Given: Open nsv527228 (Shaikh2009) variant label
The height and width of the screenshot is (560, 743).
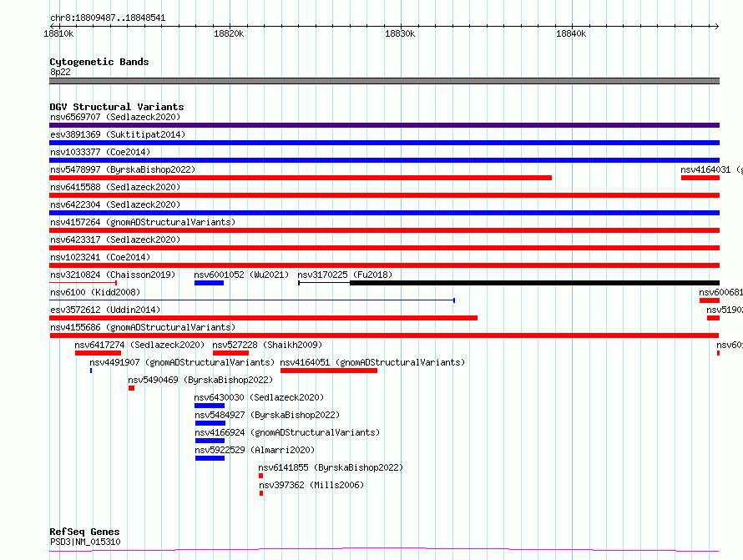Looking at the screenshot, I should tap(267, 345).
